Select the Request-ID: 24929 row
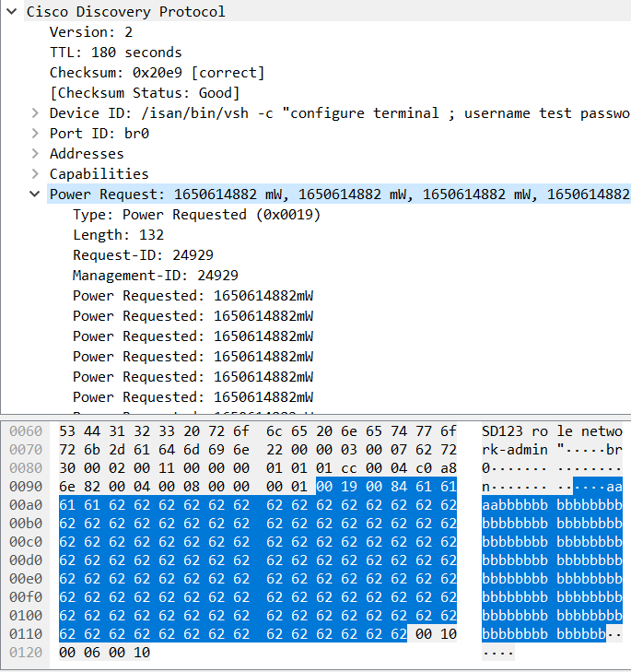This screenshot has height=672, width=631. tap(143, 255)
